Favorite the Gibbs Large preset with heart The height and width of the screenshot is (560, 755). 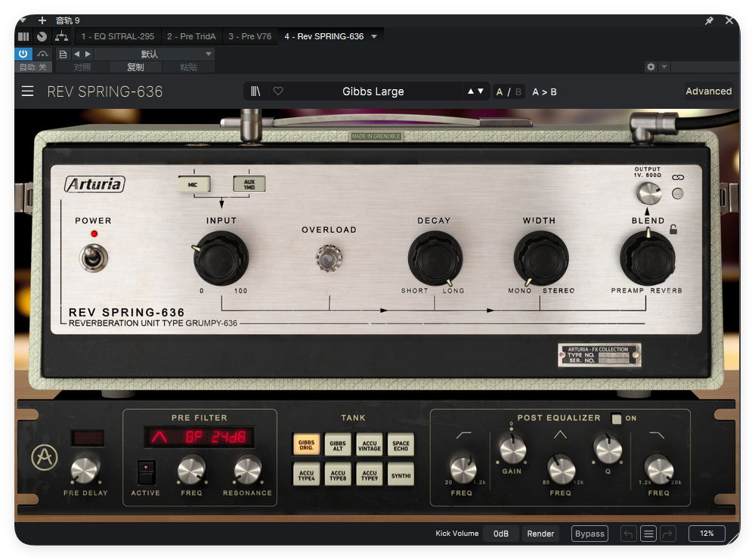pyautogui.click(x=278, y=91)
